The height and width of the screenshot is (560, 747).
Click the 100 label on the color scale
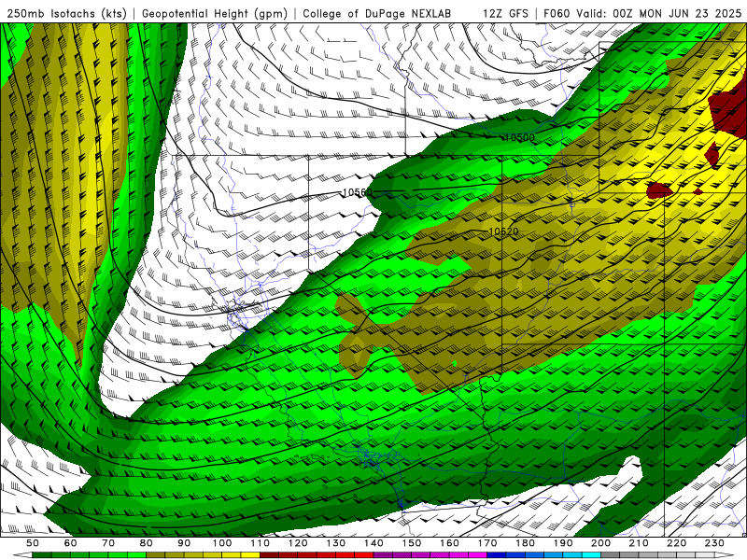[222, 543]
